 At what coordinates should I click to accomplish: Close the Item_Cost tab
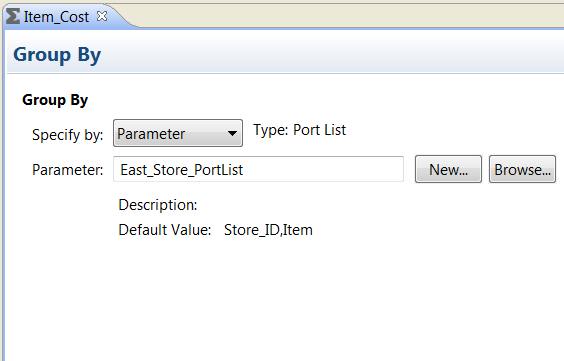(102, 16)
